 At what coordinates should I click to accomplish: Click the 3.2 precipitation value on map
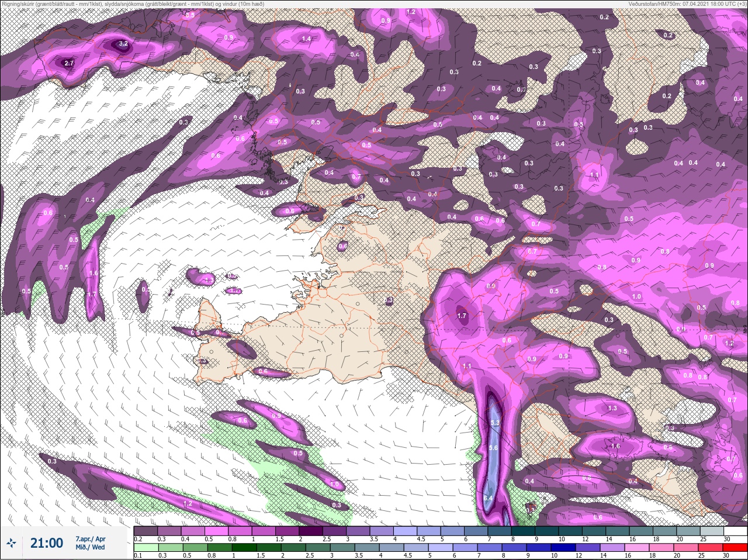(123, 44)
